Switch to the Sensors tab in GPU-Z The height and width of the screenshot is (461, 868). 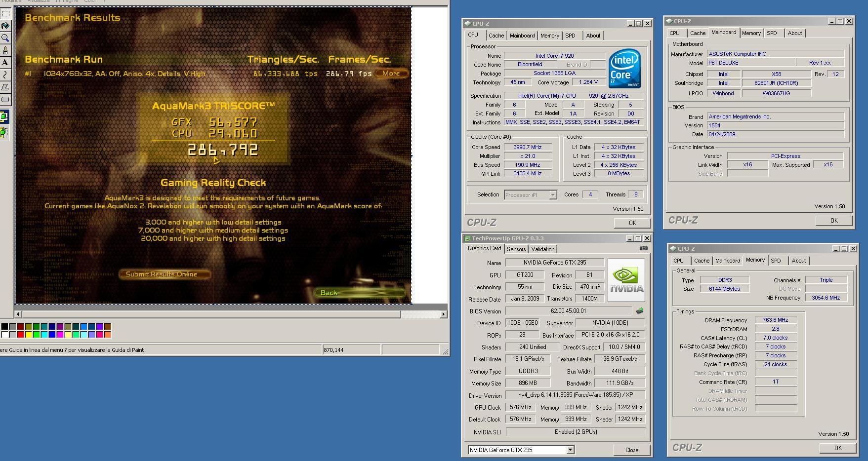(516, 249)
